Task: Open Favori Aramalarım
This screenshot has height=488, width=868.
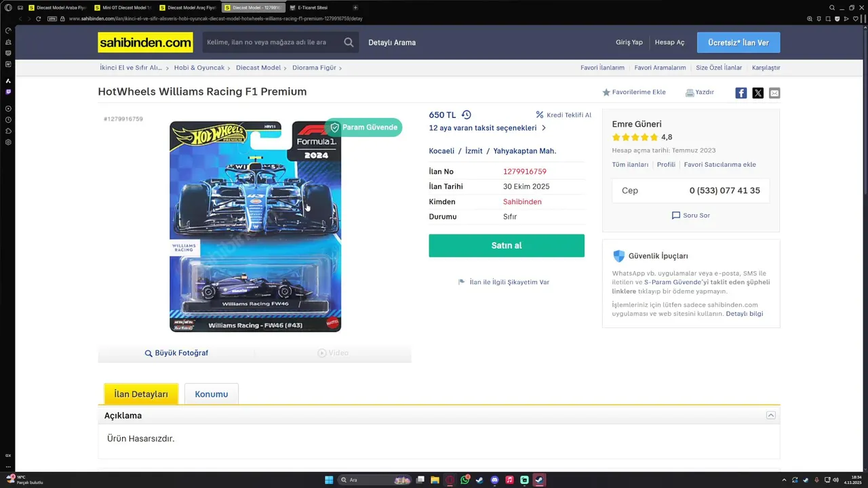Action: (x=660, y=68)
